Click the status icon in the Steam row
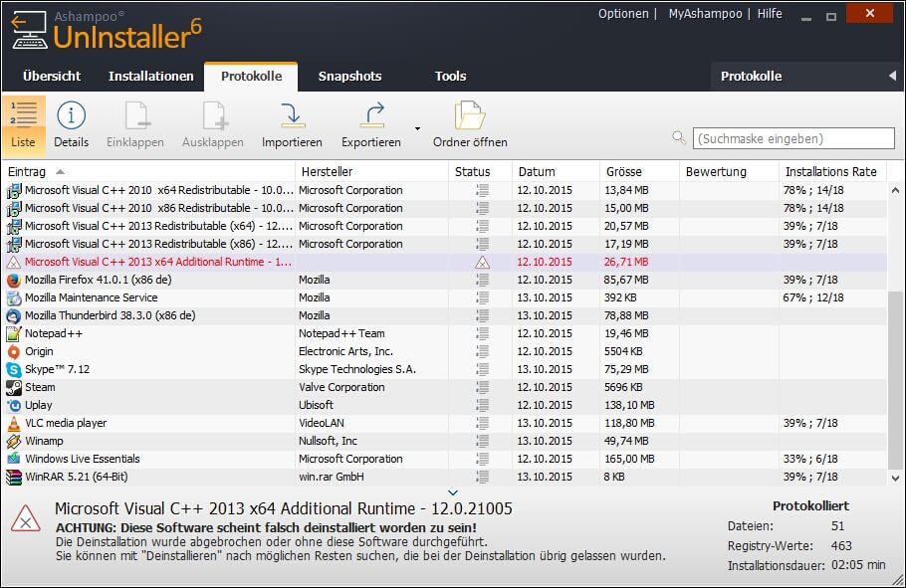The image size is (906, 588). pyautogui.click(x=483, y=388)
